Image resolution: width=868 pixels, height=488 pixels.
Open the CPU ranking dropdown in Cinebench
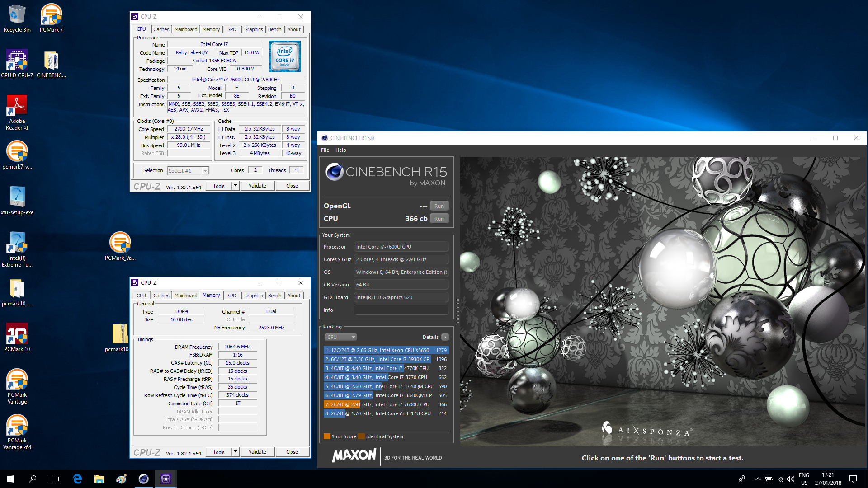click(340, 337)
